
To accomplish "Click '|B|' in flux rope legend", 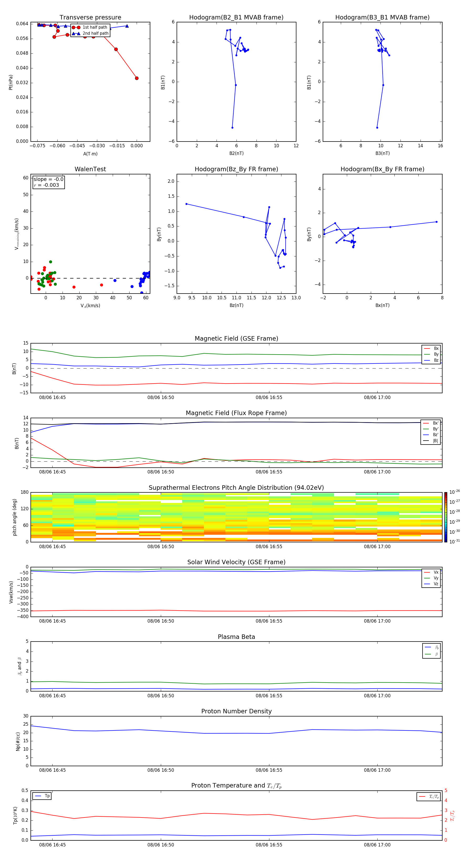I will [431, 441].
